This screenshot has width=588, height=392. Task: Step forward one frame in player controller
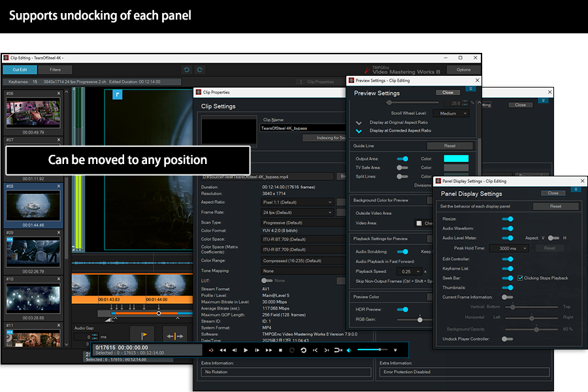tap(257, 350)
